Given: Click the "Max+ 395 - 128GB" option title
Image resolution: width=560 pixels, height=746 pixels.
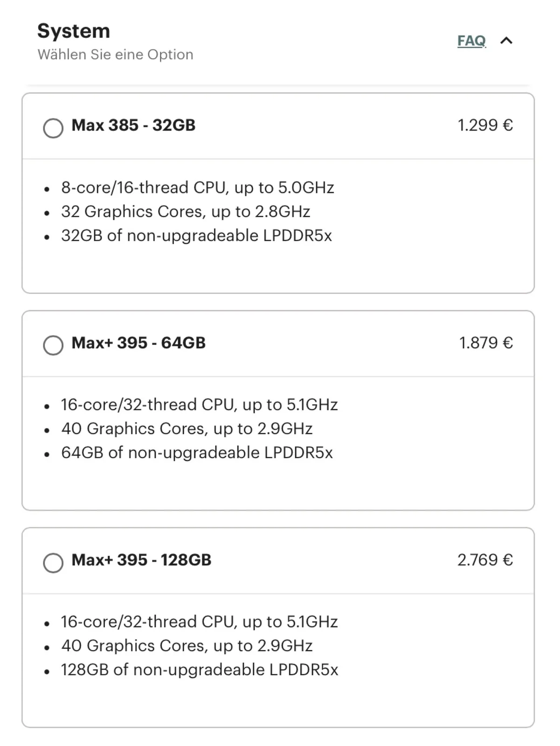Looking at the screenshot, I should (x=141, y=560).
